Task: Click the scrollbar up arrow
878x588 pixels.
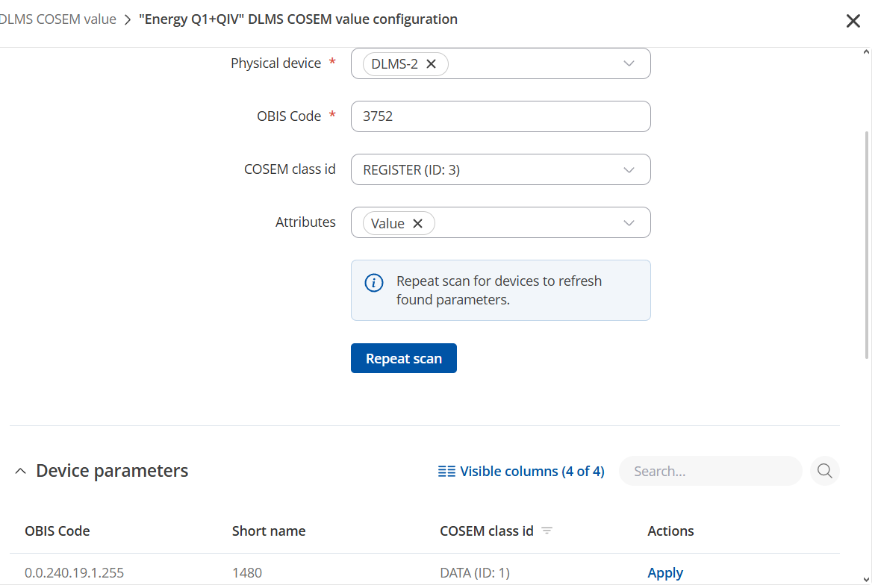Action: 867,52
